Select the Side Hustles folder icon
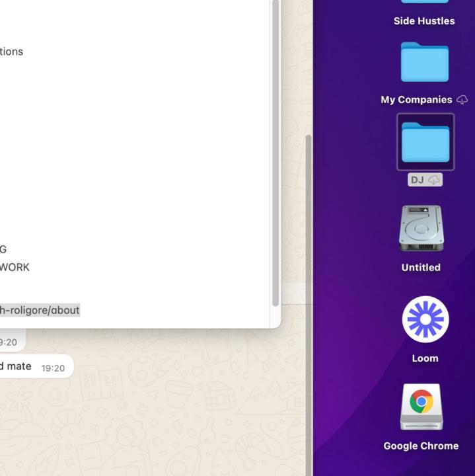Viewport: 475px width, 476px height. coord(424,3)
